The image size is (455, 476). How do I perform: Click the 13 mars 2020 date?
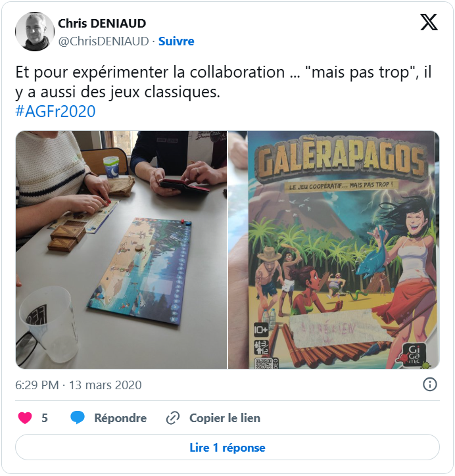click(105, 385)
